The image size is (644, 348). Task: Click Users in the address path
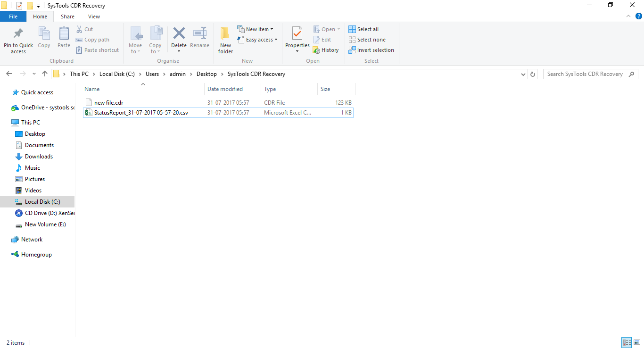[152, 74]
